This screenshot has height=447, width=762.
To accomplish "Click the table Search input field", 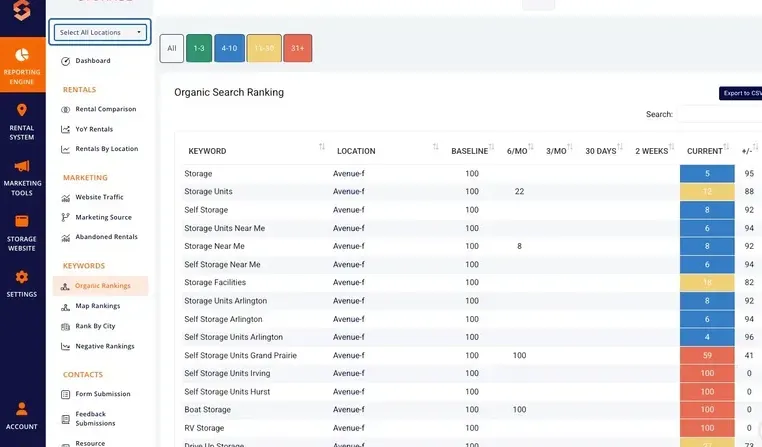I will click(720, 114).
